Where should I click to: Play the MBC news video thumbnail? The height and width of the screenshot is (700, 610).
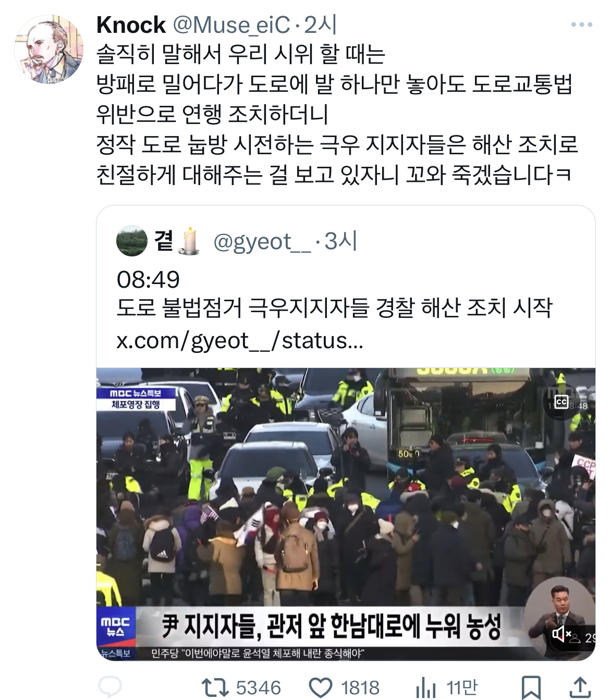346,514
